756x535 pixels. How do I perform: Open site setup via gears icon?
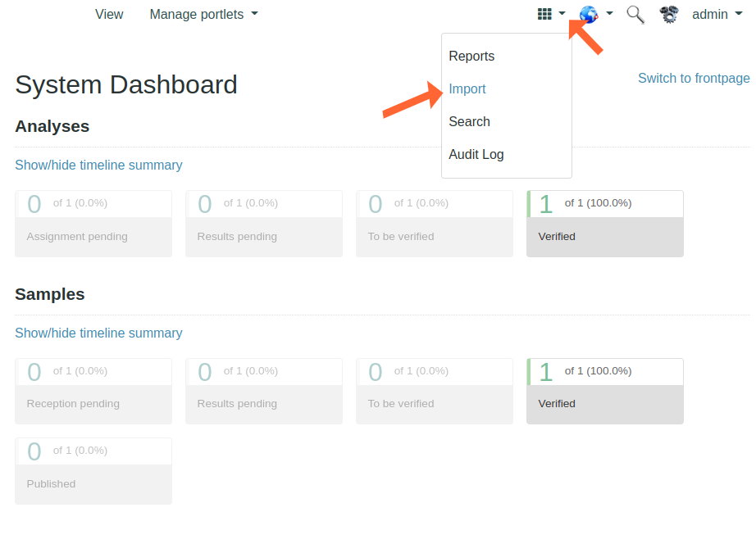click(x=669, y=14)
